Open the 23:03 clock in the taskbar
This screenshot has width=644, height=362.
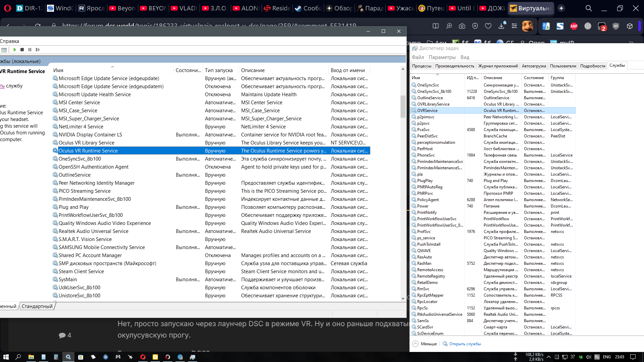pyautogui.click(x=620, y=357)
